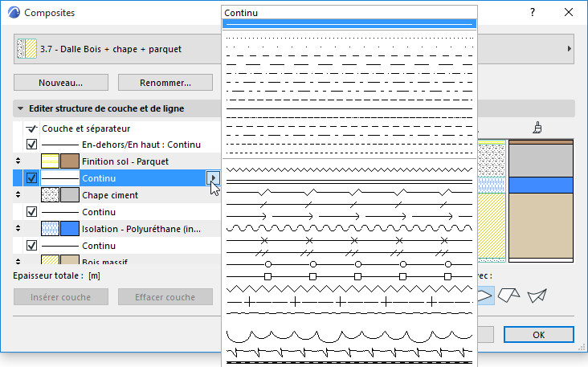
Task: Click the Renommer... button
Action: [x=165, y=83]
